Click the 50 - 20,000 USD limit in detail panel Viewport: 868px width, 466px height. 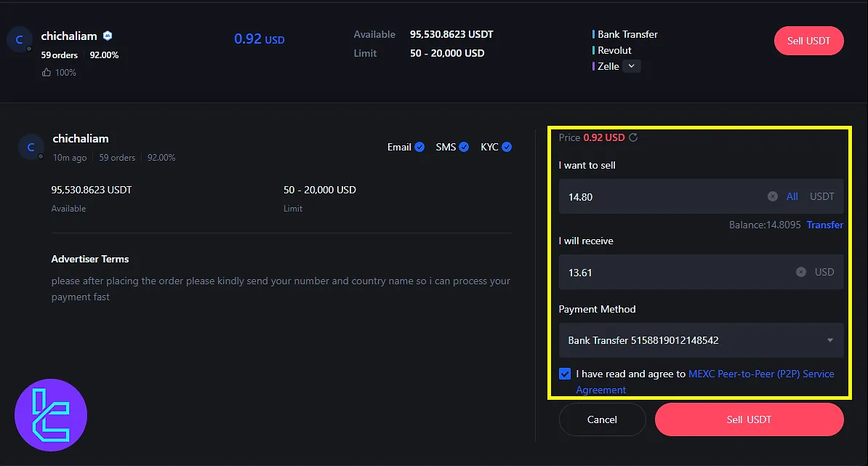pos(320,190)
